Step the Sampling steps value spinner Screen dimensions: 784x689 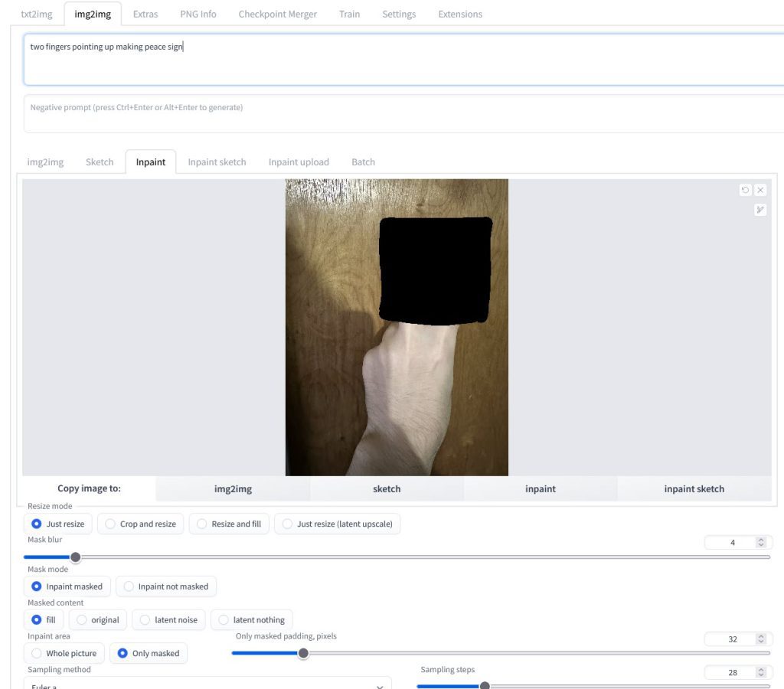pyautogui.click(x=761, y=672)
